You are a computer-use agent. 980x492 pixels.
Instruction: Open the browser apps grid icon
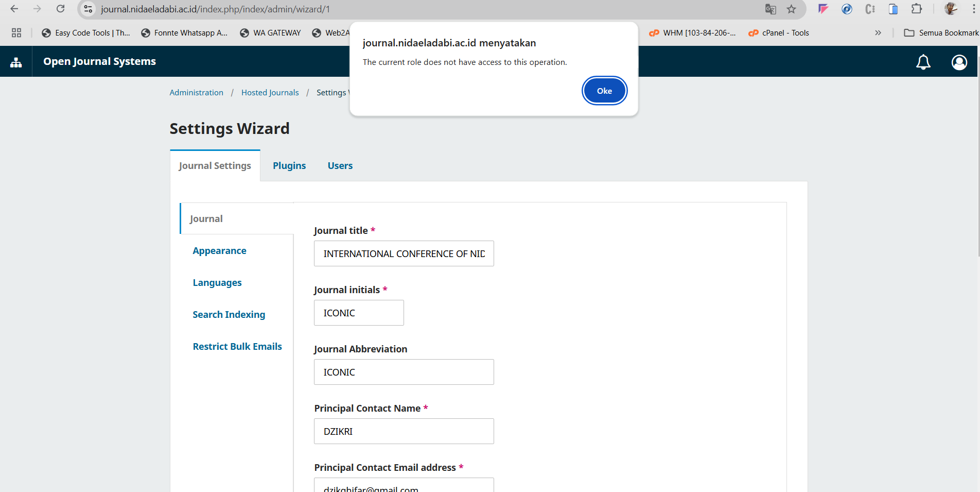point(16,32)
